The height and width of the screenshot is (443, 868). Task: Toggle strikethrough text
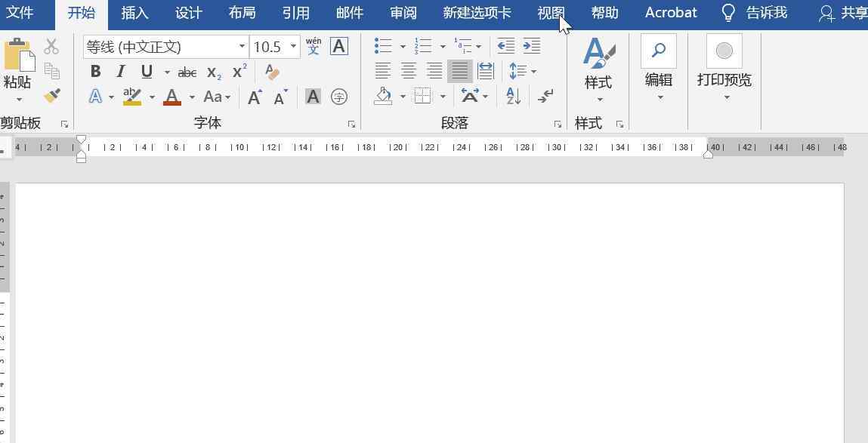point(187,72)
